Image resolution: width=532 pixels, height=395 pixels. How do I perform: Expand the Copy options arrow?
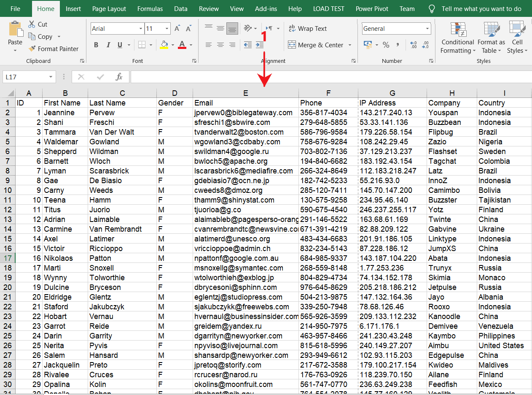59,37
